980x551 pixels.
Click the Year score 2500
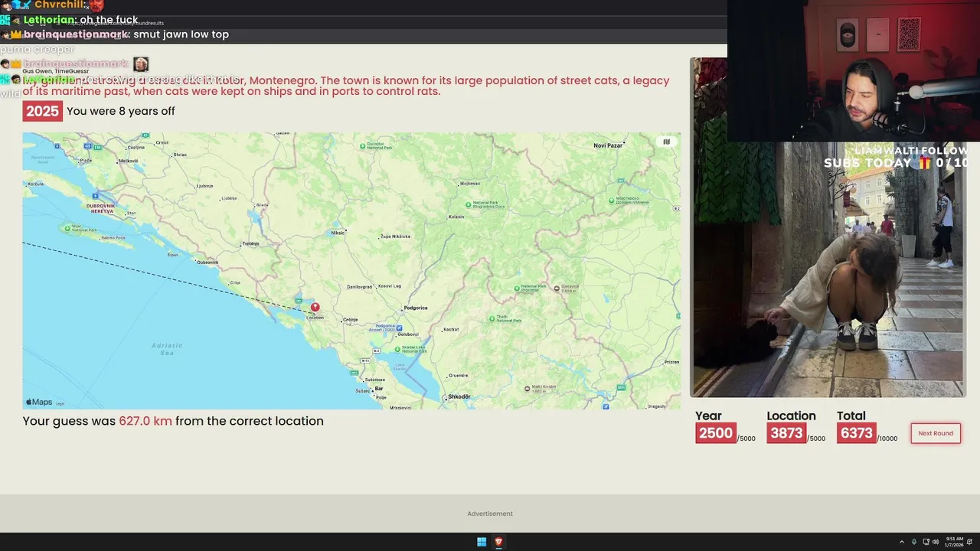(716, 433)
